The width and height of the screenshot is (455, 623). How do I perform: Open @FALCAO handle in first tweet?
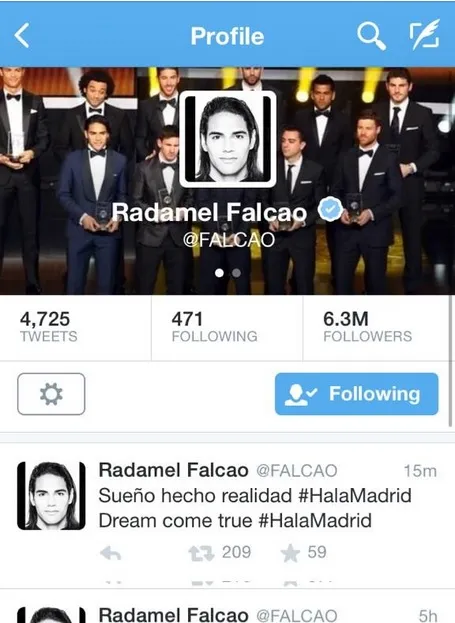point(296,471)
